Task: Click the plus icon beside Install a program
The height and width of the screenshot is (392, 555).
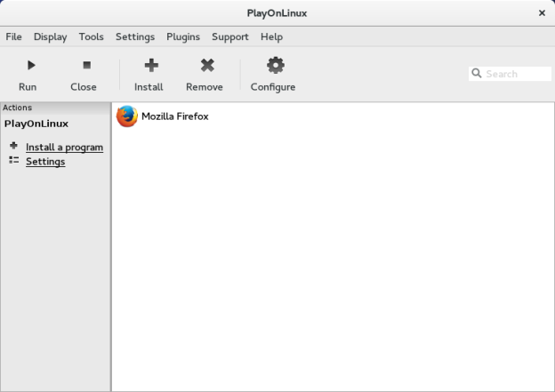Action: coord(13,146)
